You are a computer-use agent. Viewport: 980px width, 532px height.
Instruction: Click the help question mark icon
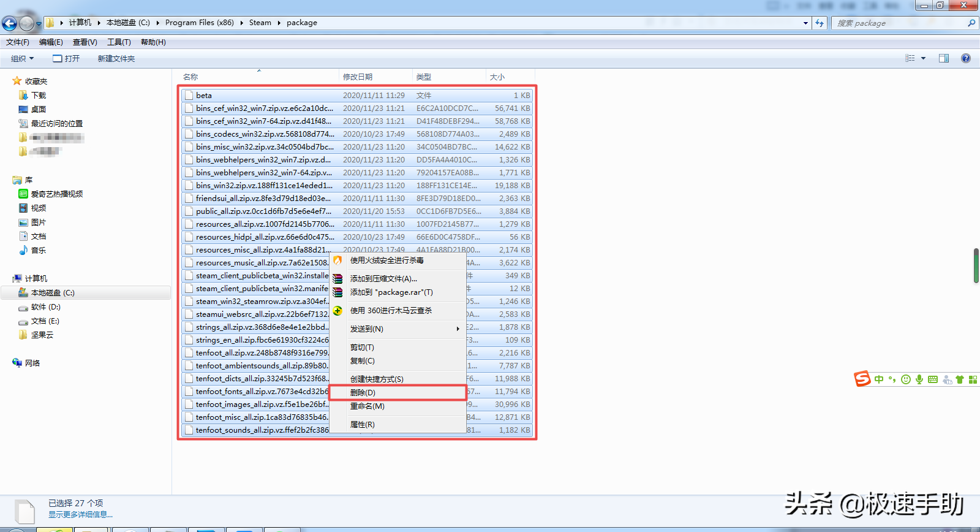point(966,58)
